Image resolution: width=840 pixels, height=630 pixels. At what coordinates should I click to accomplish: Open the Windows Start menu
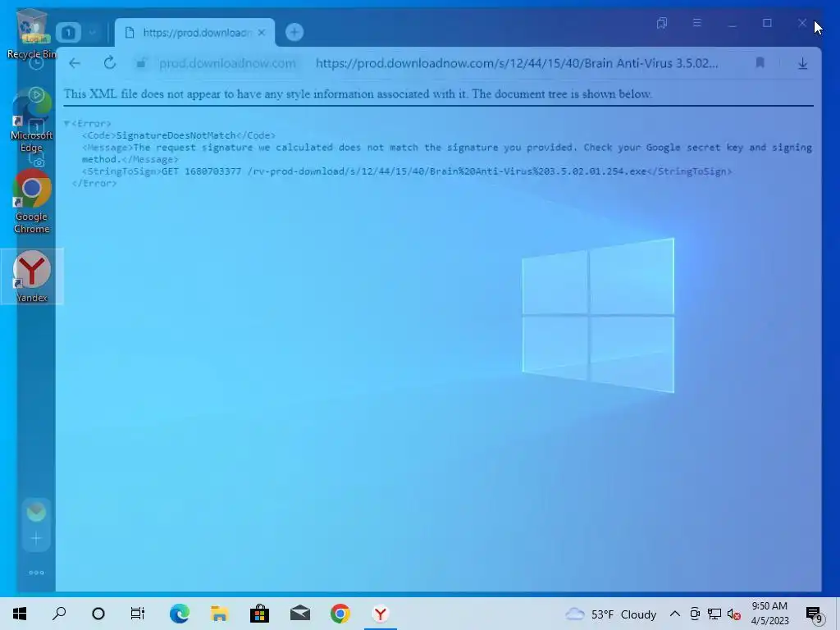pos(20,614)
